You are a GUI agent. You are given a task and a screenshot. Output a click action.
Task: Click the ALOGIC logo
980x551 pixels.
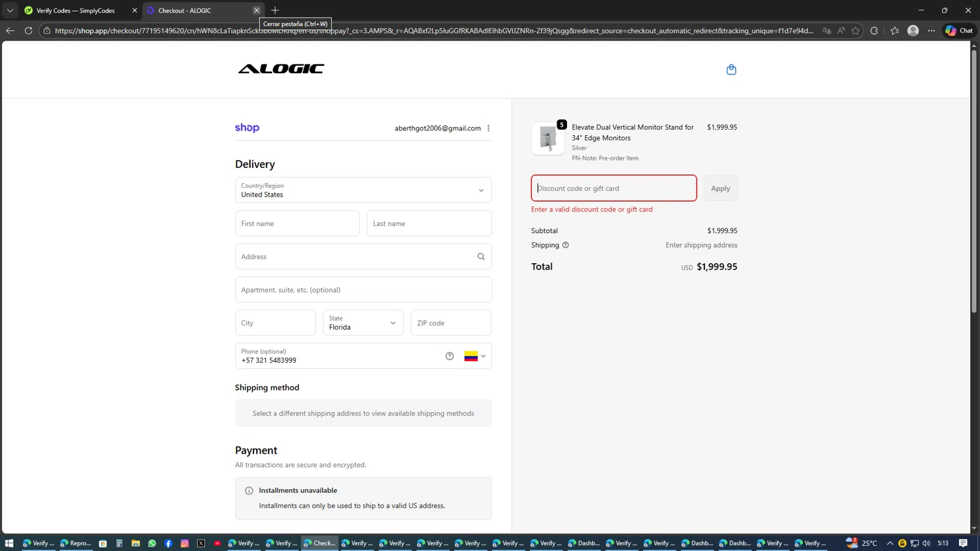pyautogui.click(x=281, y=69)
